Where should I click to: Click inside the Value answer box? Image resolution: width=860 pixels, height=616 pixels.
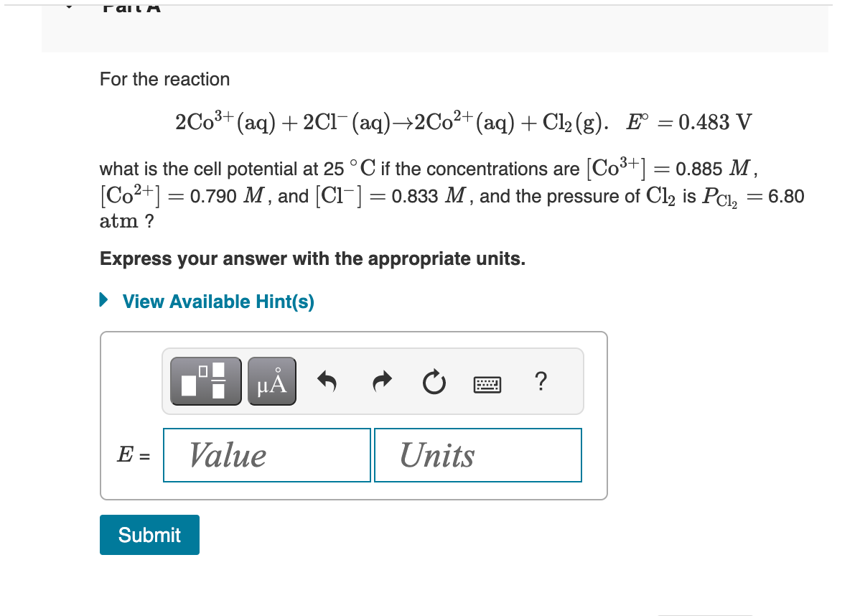[x=266, y=454]
